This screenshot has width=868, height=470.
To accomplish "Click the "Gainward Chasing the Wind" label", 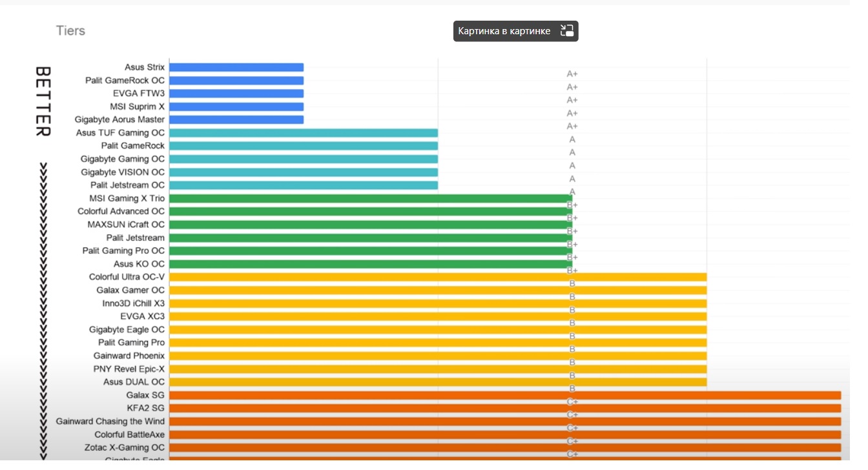I will 110,422.
